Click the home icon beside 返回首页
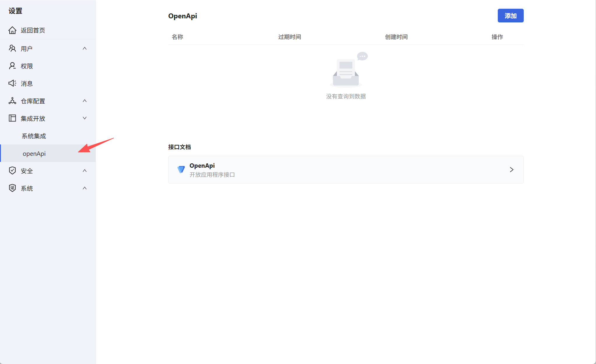 point(12,30)
